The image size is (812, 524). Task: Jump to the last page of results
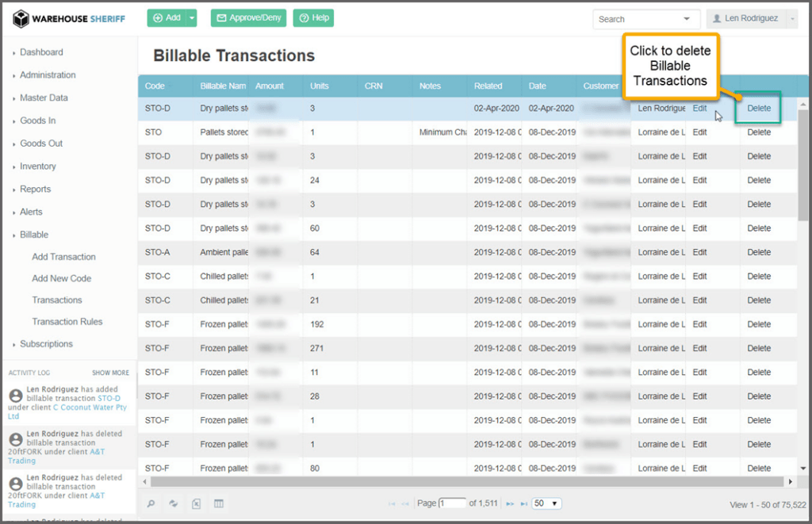pos(523,503)
